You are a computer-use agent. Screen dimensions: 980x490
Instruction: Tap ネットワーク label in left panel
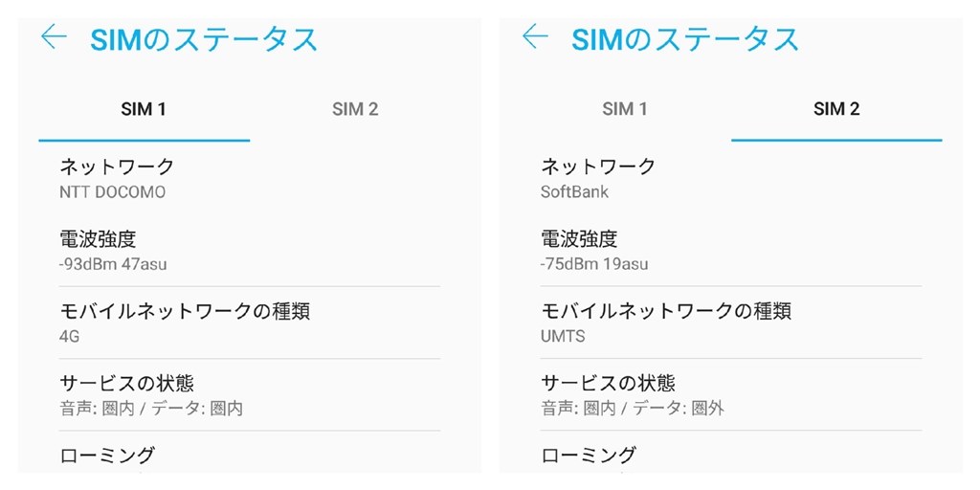point(117,167)
